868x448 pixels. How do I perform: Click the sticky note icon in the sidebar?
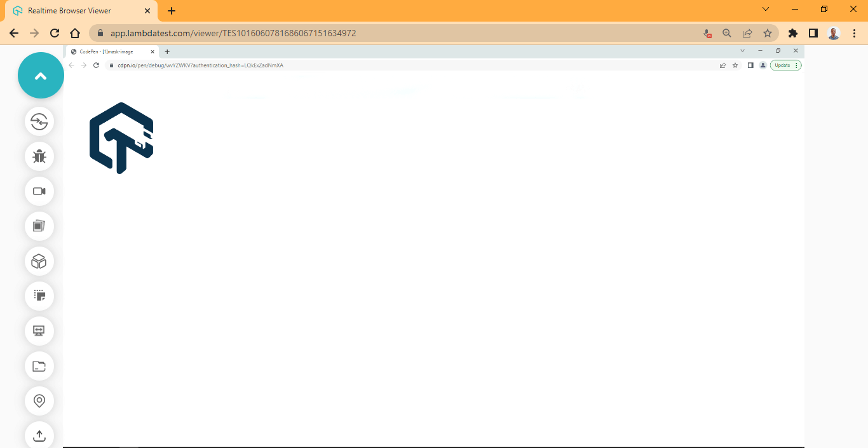point(39,296)
